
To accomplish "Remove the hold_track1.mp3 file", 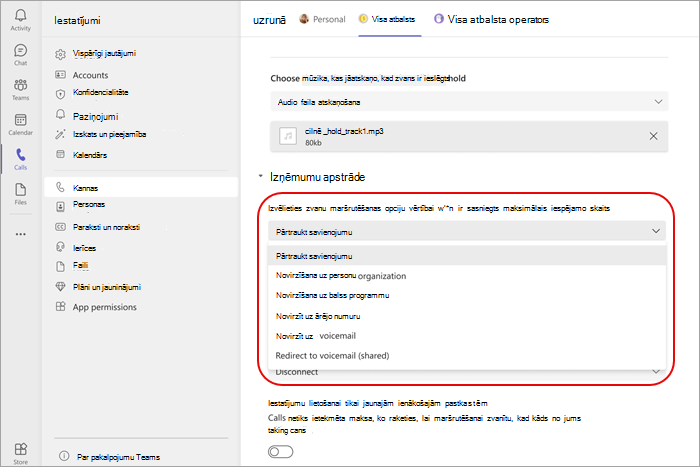I will pos(653,136).
